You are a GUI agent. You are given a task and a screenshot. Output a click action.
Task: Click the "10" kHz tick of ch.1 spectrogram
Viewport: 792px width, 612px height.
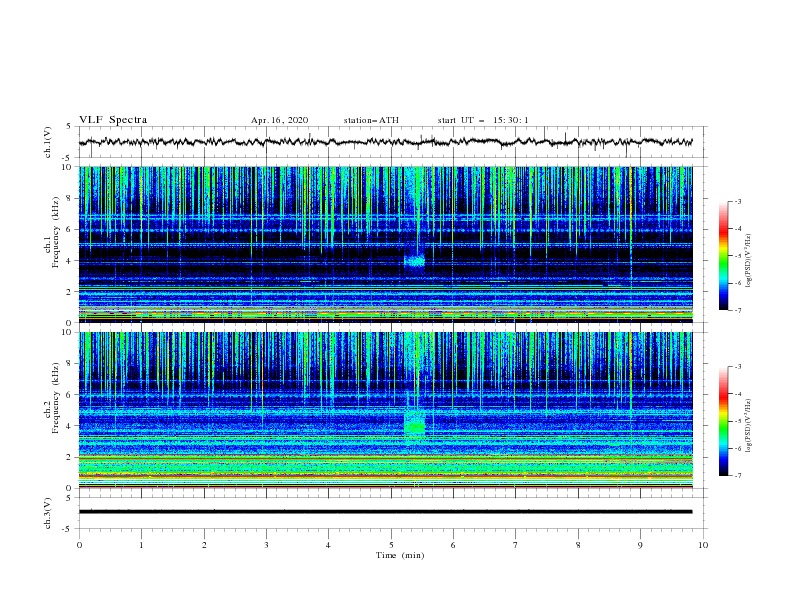pyautogui.click(x=67, y=167)
